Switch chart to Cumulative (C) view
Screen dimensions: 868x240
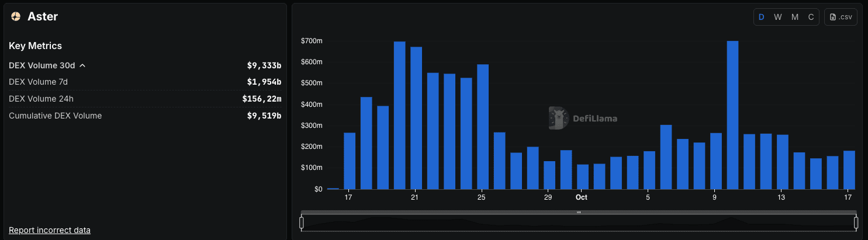[x=811, y=17]
